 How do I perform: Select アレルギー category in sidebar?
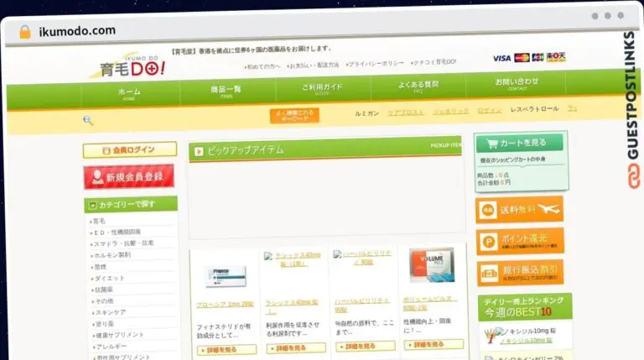[x=111, y=347]
